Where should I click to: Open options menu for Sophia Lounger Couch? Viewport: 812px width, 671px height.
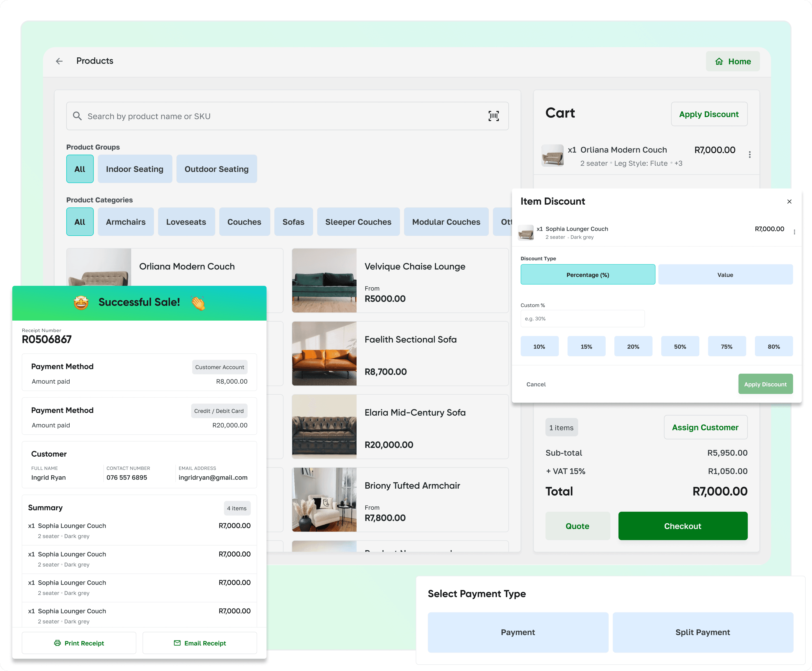(x=795, y=232)
